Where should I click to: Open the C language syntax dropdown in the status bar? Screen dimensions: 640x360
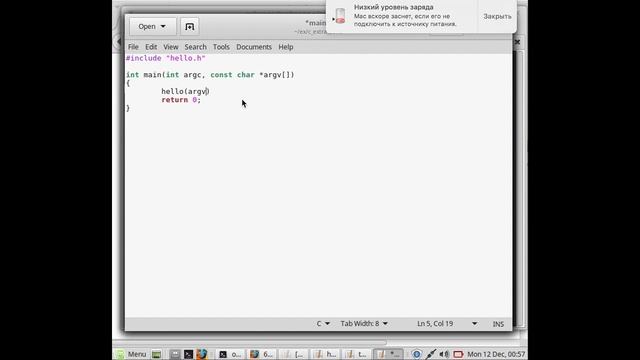pyautogui.click(x=323, y=324)
